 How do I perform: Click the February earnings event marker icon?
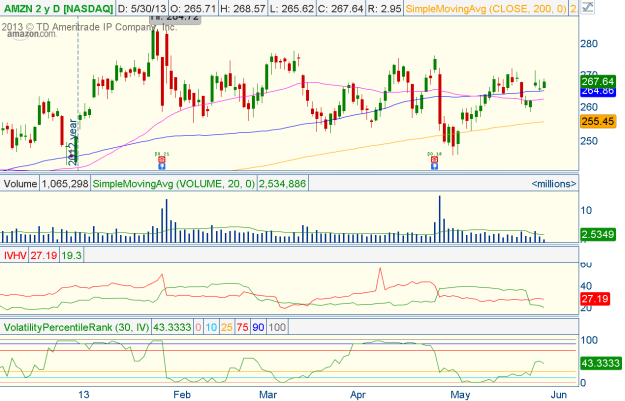click(x=162, y=159)
